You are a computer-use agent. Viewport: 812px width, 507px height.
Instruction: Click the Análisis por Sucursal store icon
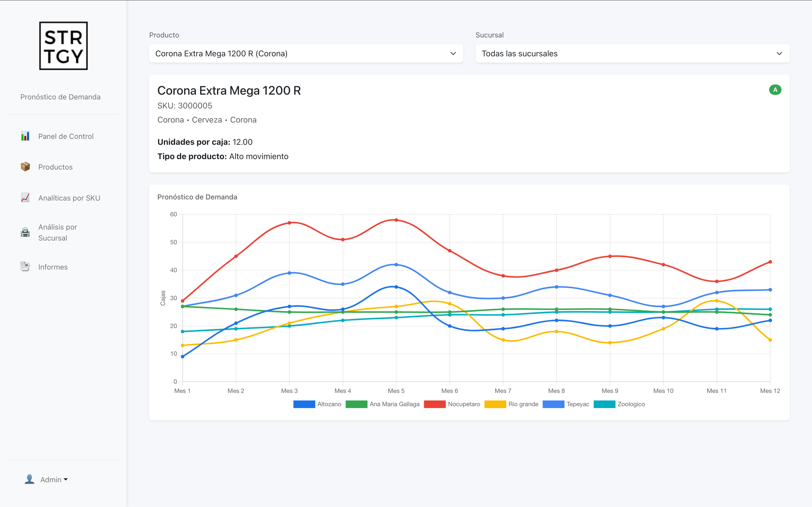point(25,232)
